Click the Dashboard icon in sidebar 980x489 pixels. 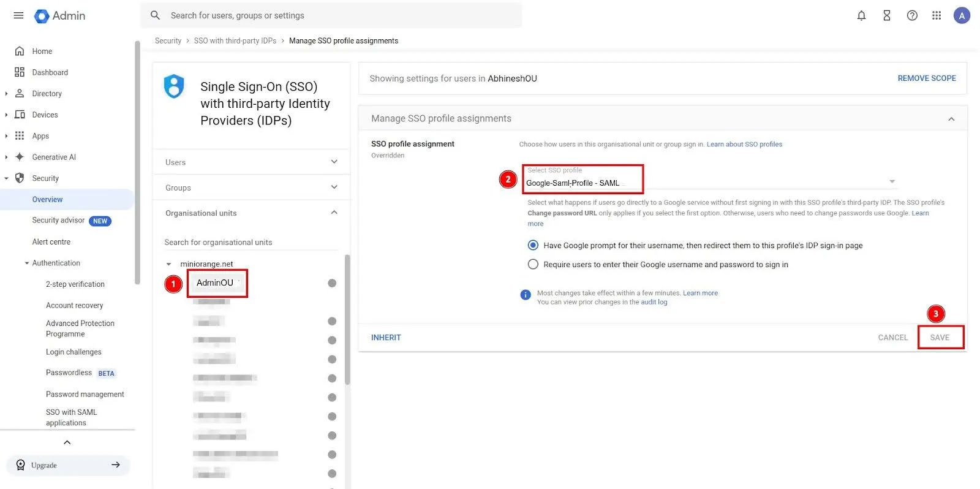20,72
